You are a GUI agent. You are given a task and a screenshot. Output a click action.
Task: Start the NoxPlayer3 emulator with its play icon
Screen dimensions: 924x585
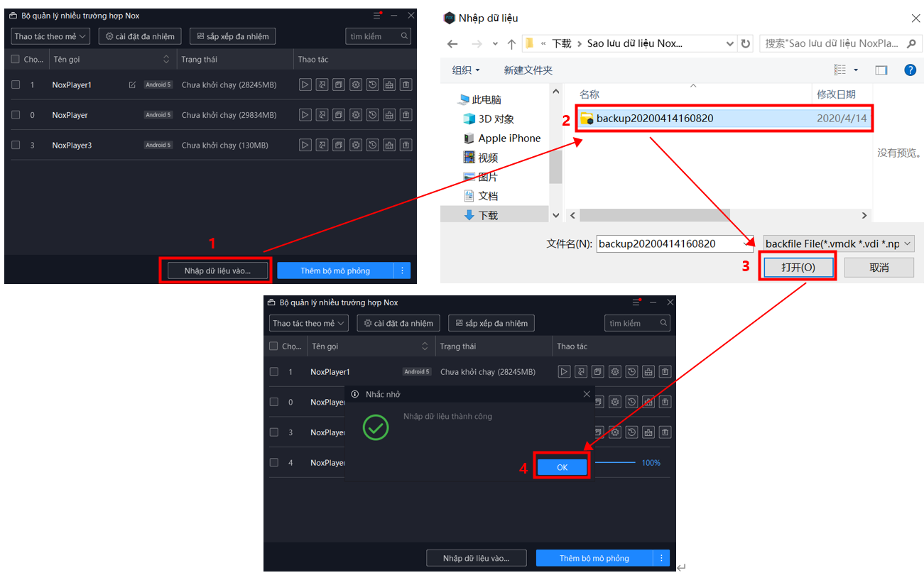[305, 145]
